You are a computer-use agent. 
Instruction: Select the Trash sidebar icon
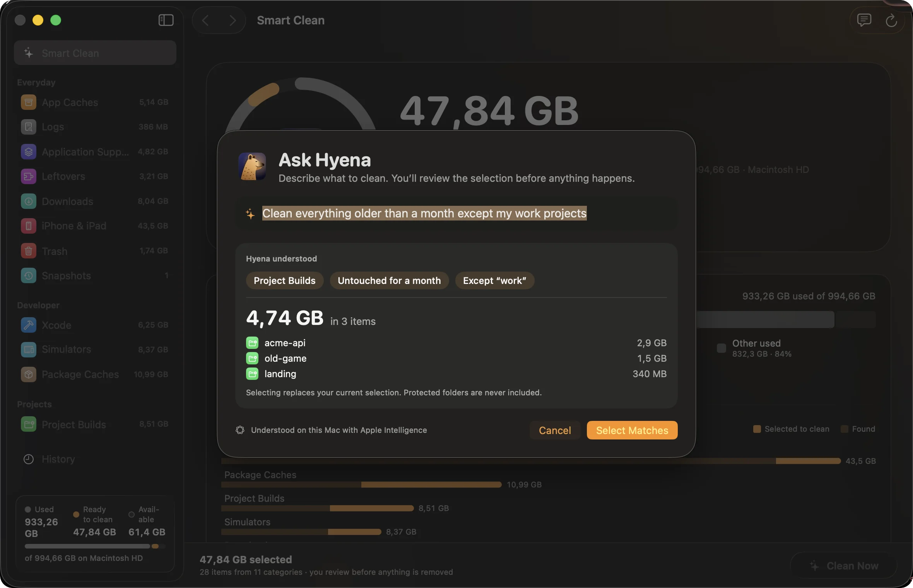pos(29,251)
